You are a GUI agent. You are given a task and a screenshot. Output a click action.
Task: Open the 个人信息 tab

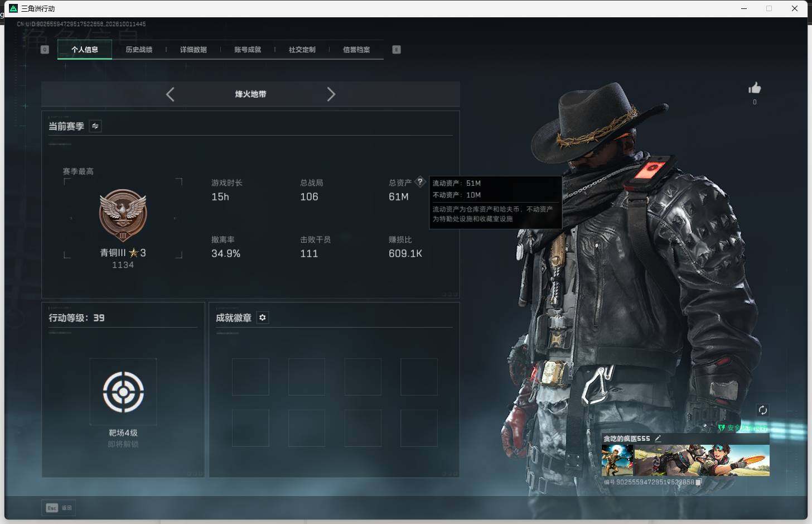85,50
